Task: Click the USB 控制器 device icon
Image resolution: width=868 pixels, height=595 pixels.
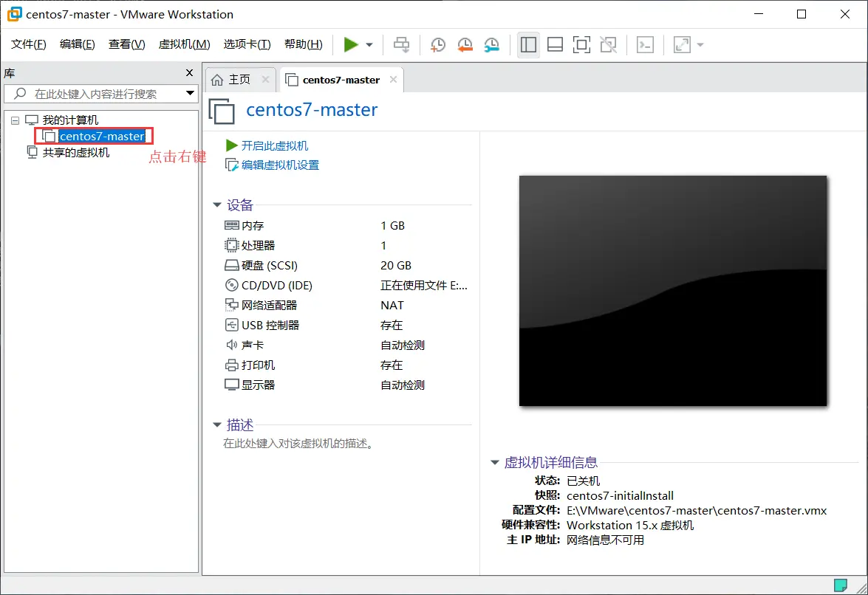Action: click(x=231, y=325)
